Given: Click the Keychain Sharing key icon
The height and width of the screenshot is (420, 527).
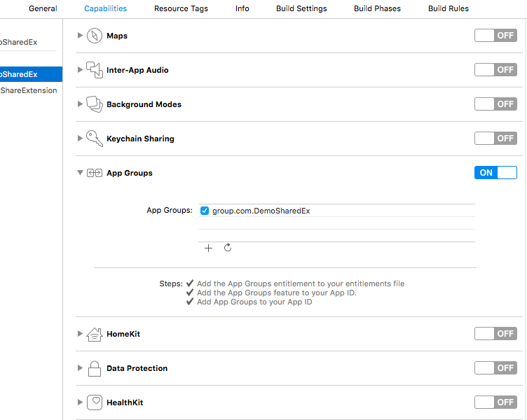Looking at the screenshot, I should (95, 139).
